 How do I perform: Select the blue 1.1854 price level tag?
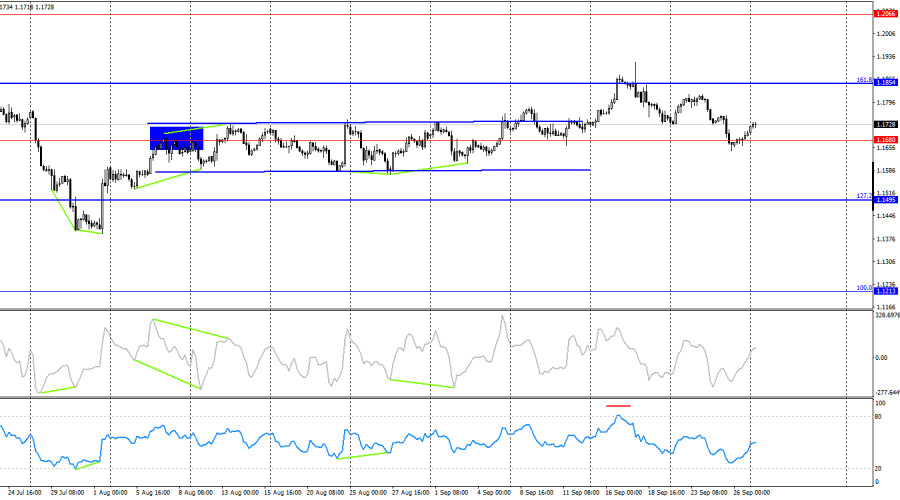(x=885, y=83)
